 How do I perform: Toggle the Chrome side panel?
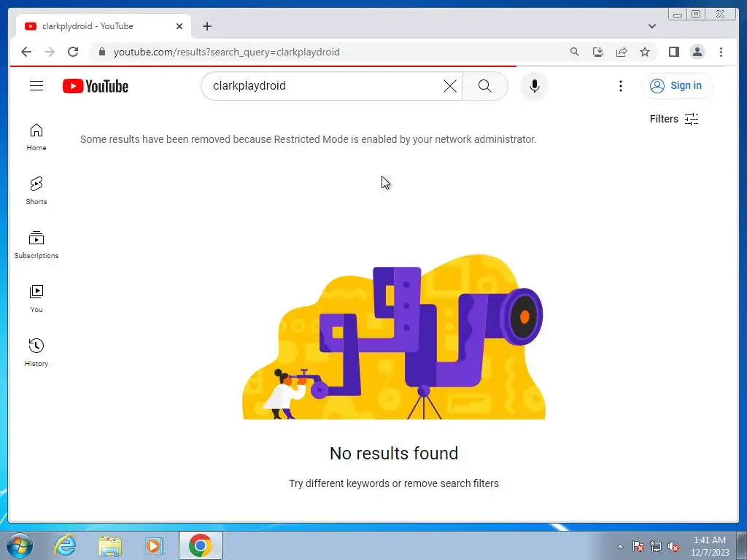673,52
